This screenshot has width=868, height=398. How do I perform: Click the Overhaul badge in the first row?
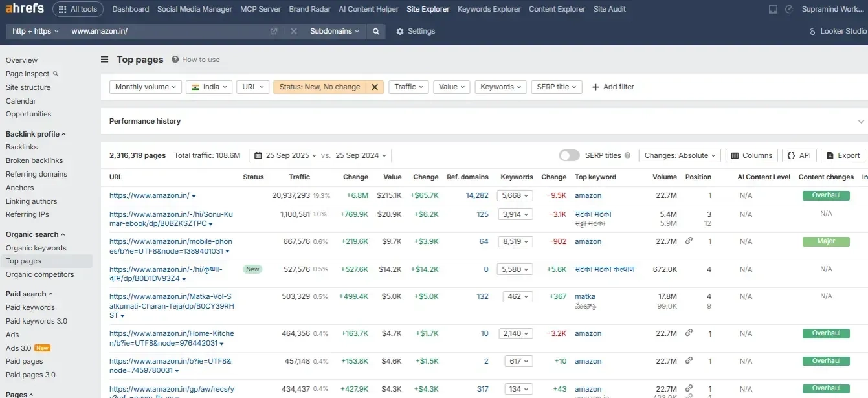pos(826,195)
